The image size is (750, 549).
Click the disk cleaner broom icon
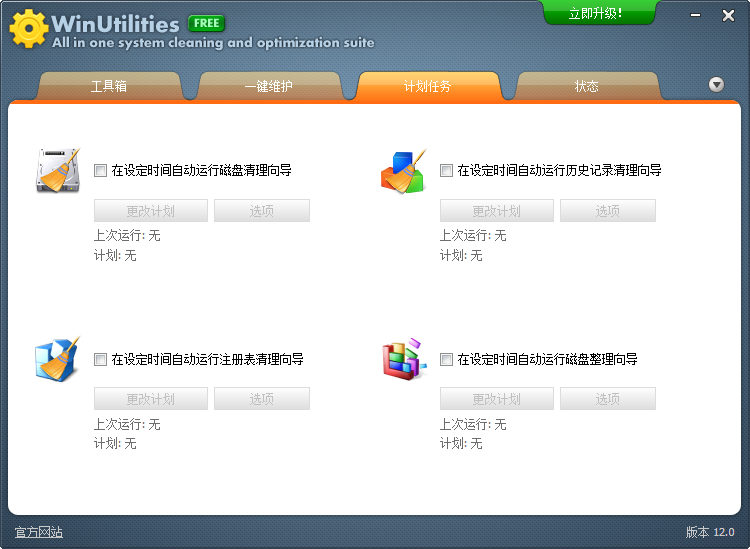pyautogui.click(x=58, y=170)
